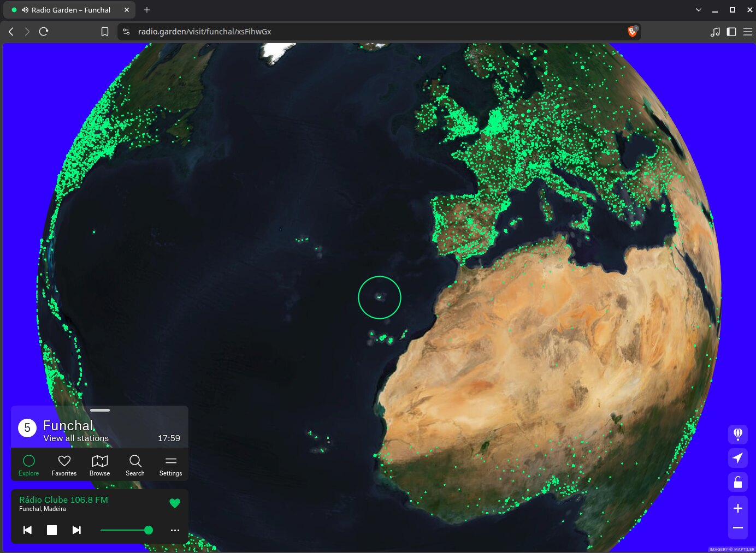Skip to previous station
This screenshot has height=553, width=756.
pyautogui.click(x=27, y=530)
